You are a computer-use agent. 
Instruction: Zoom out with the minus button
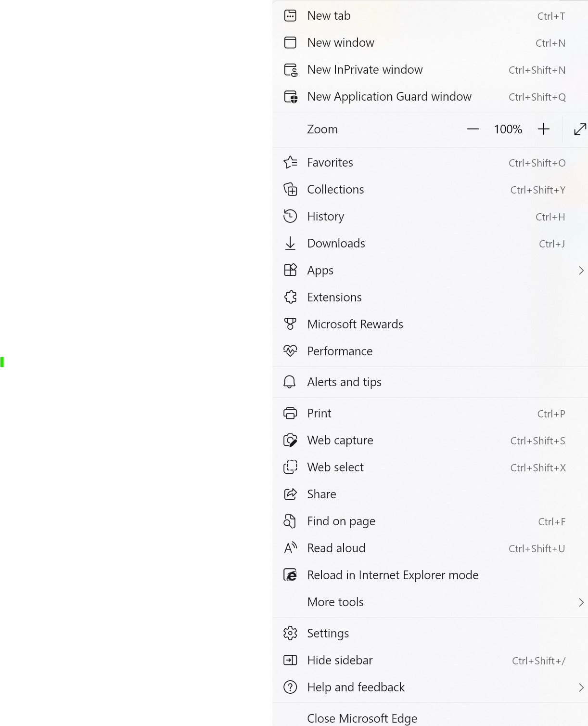point(473,129)
